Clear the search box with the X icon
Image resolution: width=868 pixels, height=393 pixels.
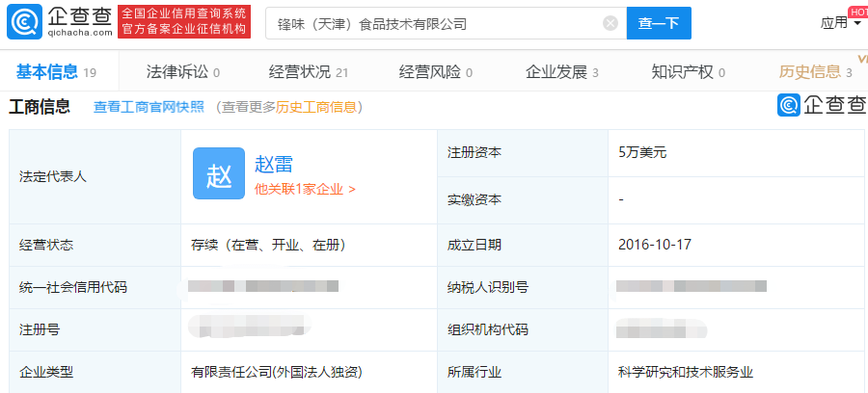[610, 23]
